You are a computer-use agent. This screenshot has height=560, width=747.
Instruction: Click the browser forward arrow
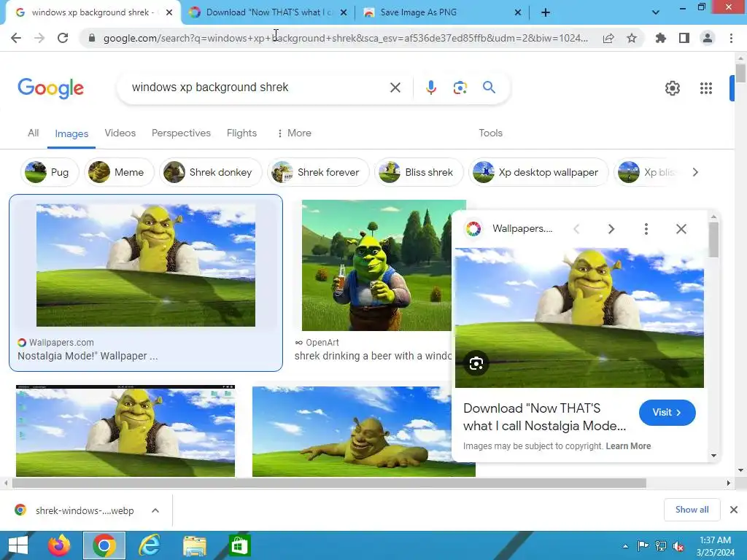click(x=39, y=38)
